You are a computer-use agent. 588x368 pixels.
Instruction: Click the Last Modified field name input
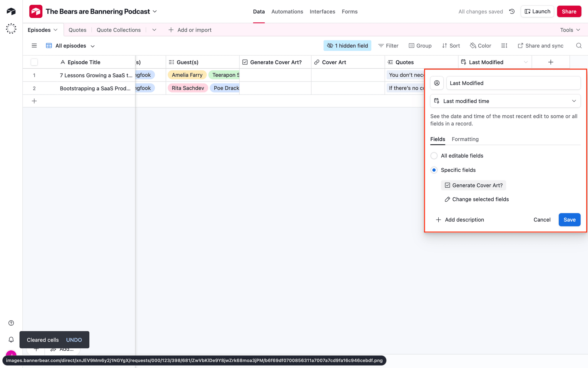click(513, 83)
